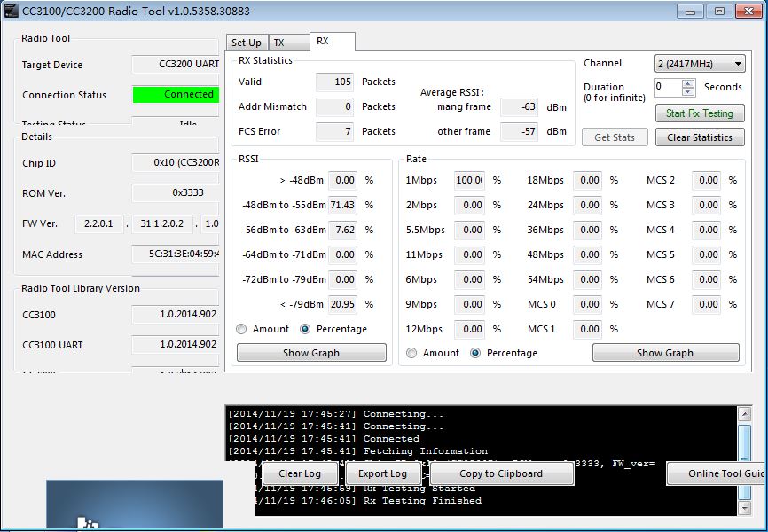This screenshot has height=532, width=768.
Task: Increase Duration with the up arrow
Action: tap(688, 83)
